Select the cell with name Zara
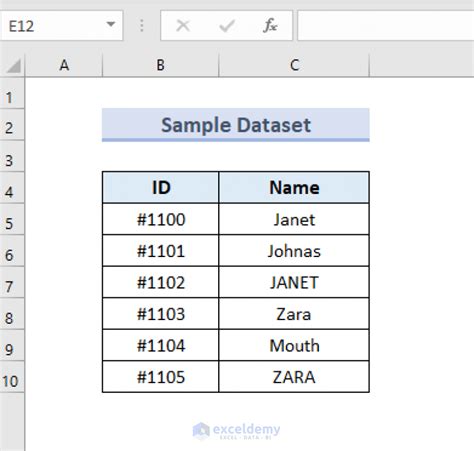474x451 pixels. [294, 314]
